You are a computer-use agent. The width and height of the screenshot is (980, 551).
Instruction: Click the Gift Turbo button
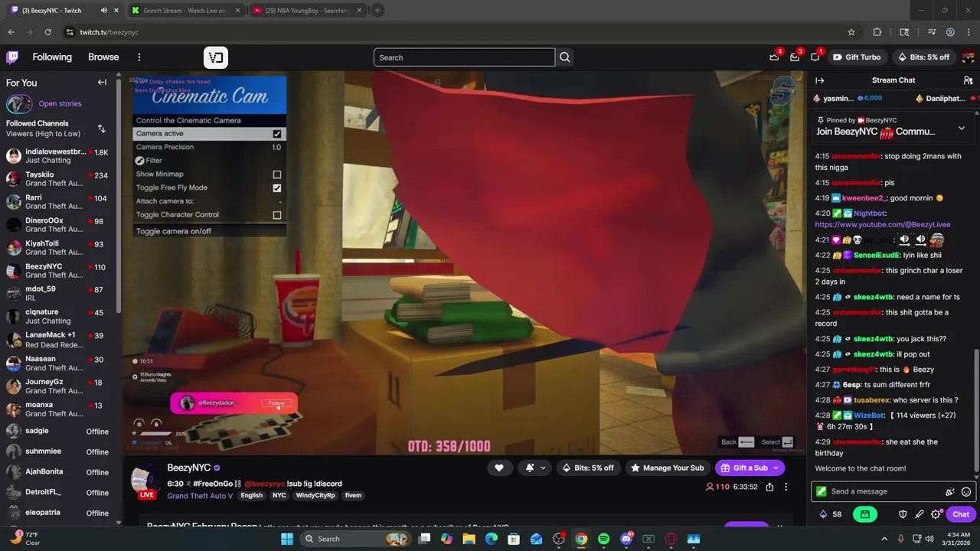tap(857, 57)
